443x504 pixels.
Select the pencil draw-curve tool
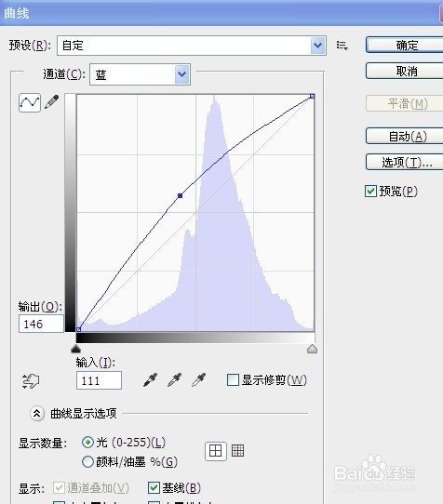[x=52, y=102]
